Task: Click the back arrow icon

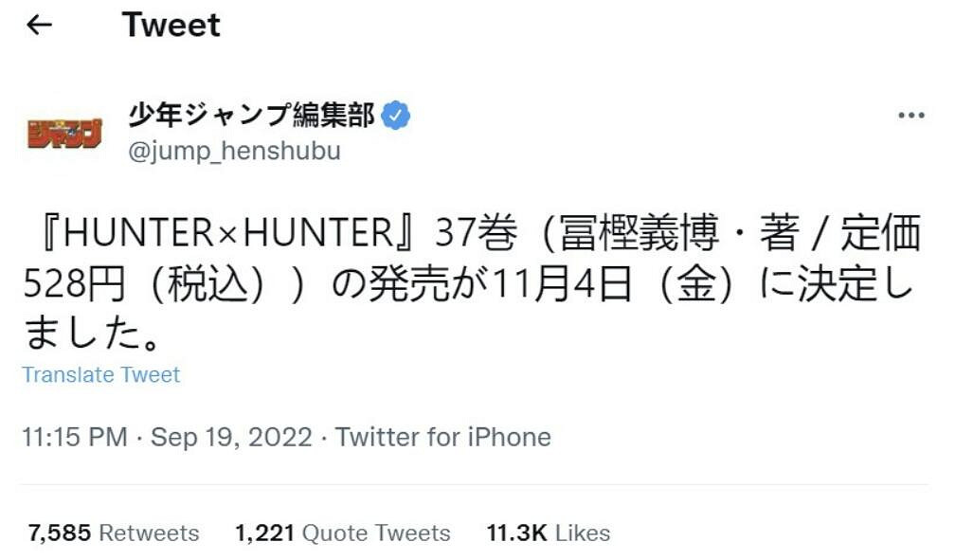Action: (39, 25)
